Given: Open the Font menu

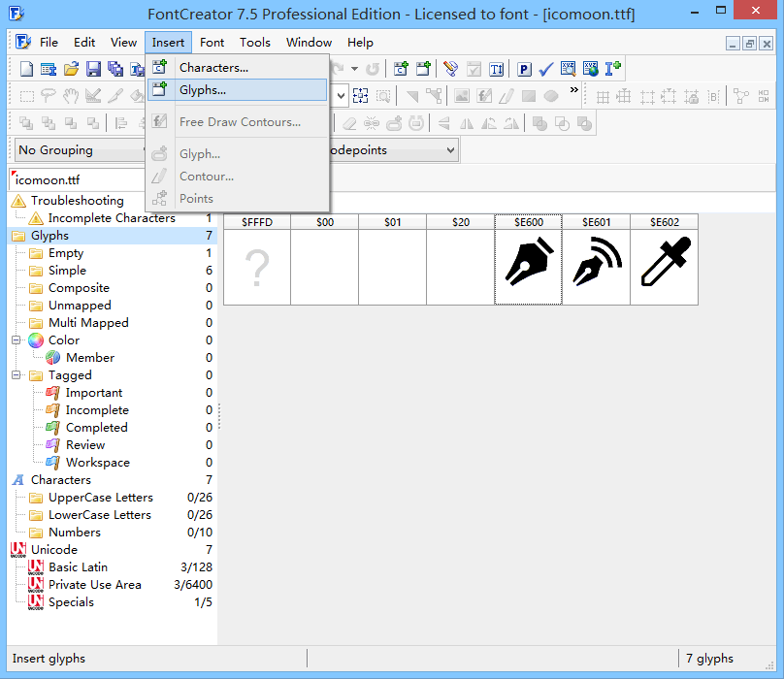Looking at the screenshot, I should 212,43.
